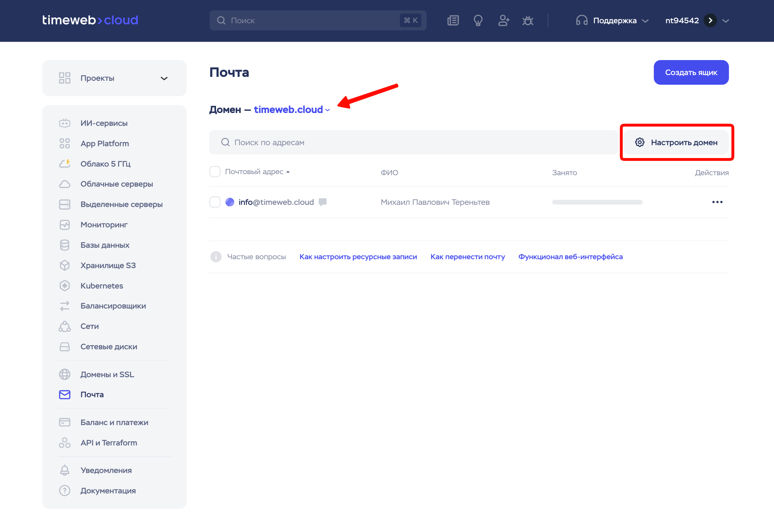
Task: Open Базы данных section
Action: pyautogui.click(x=105, y=245)
